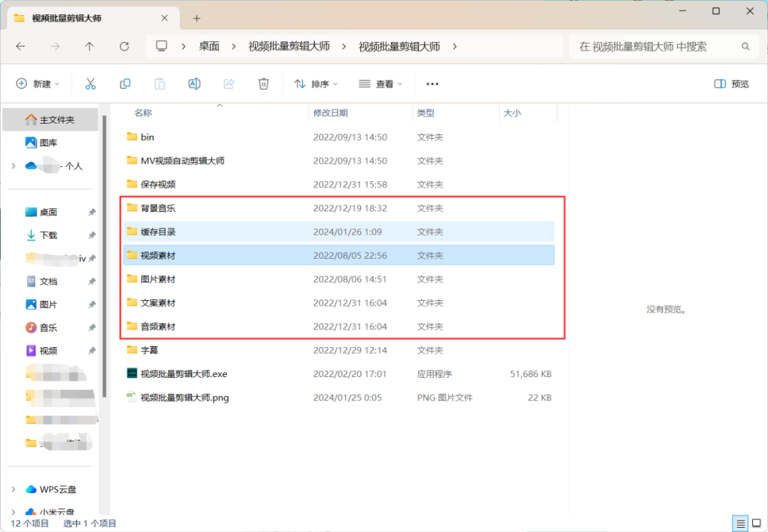768x532 pixels.
Task: Select 视频批量剪辑大师.exe application file
Action: click(338, 374)
